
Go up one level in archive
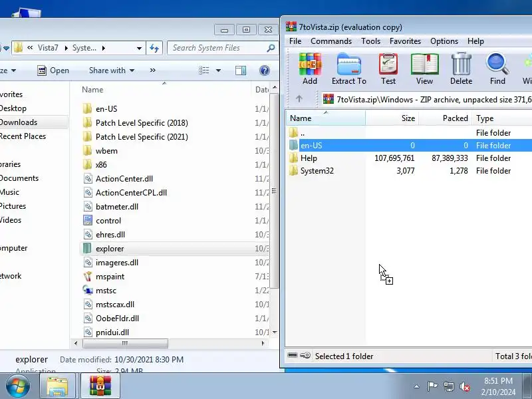(299, 98)
